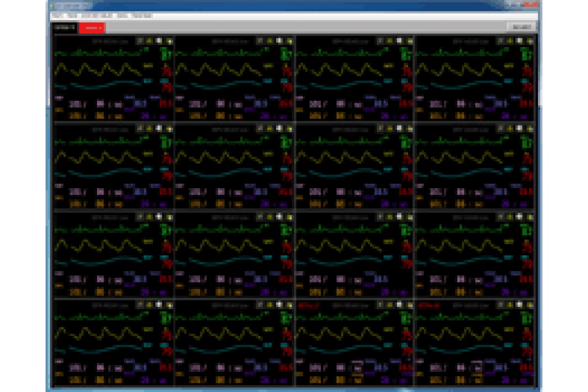Click red alarm text in row 4 column 3 monitor header

pyautogui.click(x=309, y=305)
